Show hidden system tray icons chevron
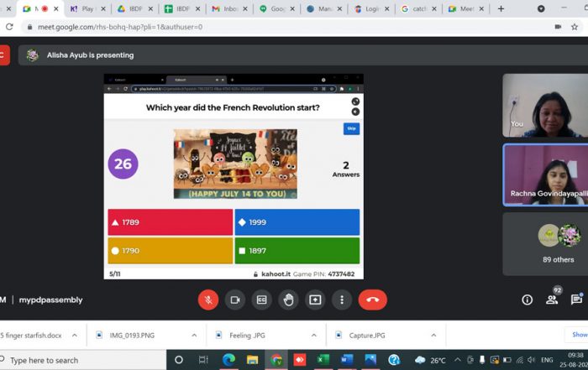The height and width of the screenshot is (370, 588). [458, 360]
